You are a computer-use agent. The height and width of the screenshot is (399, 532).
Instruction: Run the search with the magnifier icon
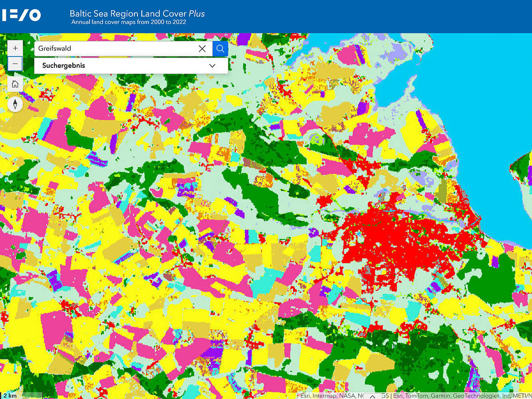point(220,49)
